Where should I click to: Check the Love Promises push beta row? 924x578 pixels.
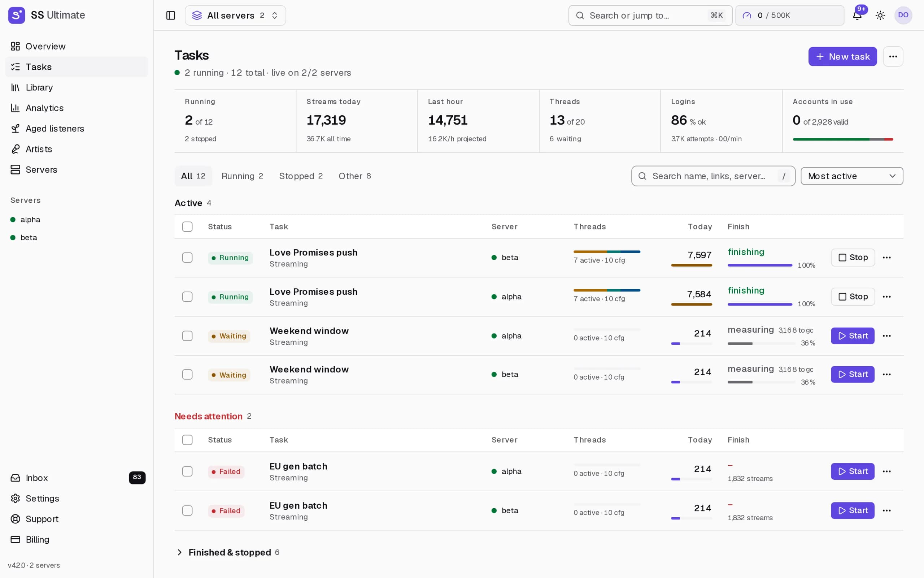point(187,258)
